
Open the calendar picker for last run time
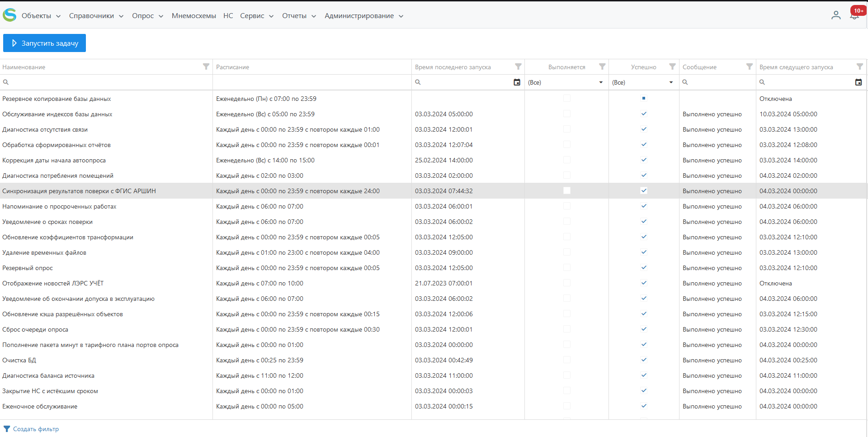(517, 82)
